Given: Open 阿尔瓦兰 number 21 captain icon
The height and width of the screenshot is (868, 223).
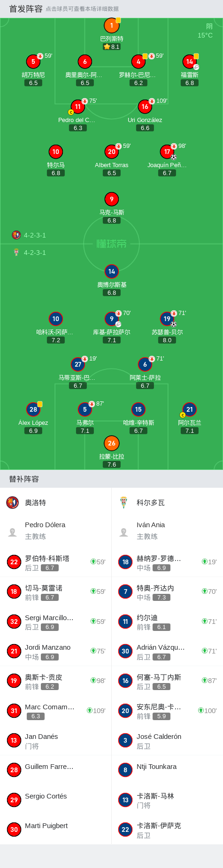Looking at the screenshot, I should coord(190,409).
